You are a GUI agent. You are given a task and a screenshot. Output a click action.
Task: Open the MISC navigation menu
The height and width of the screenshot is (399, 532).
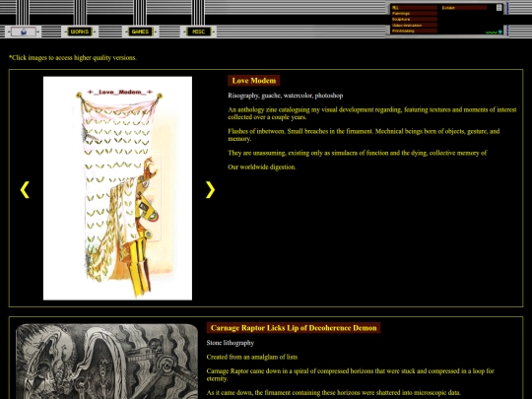pos(198,32)
